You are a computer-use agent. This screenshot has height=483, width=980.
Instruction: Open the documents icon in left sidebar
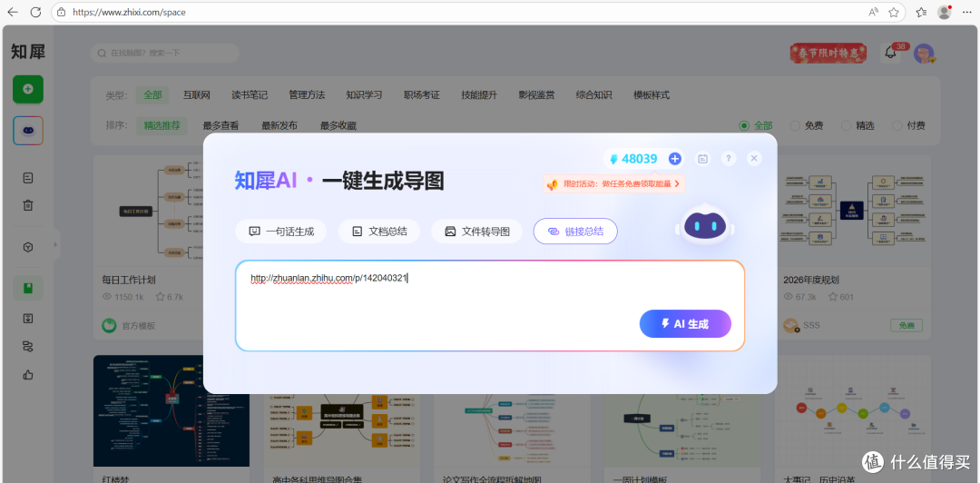point(28,178)
